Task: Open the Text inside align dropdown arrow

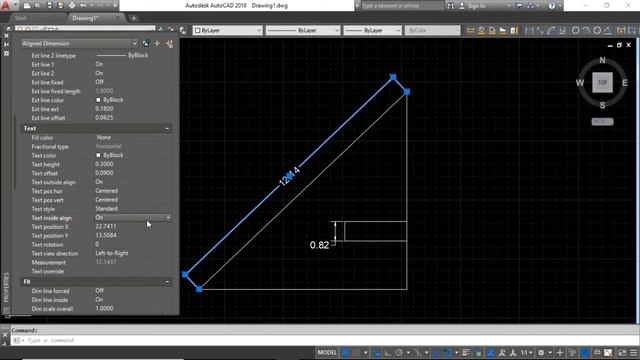Action: click(168, 218)
